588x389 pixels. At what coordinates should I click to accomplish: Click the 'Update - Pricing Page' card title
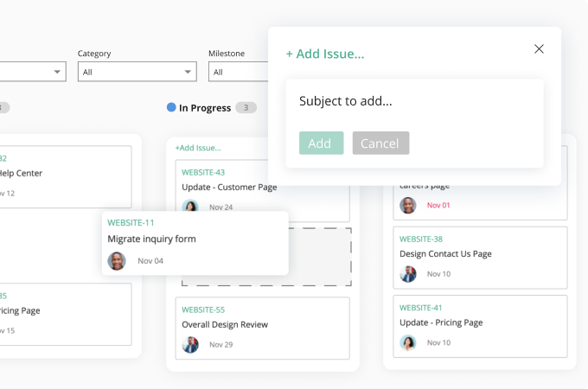[441, 322]
